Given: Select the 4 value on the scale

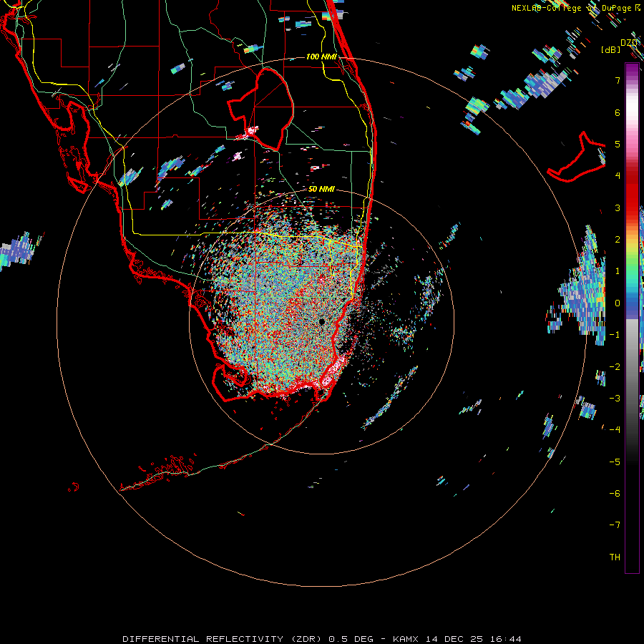Looking at the screenshot, I should coord(618,176).
